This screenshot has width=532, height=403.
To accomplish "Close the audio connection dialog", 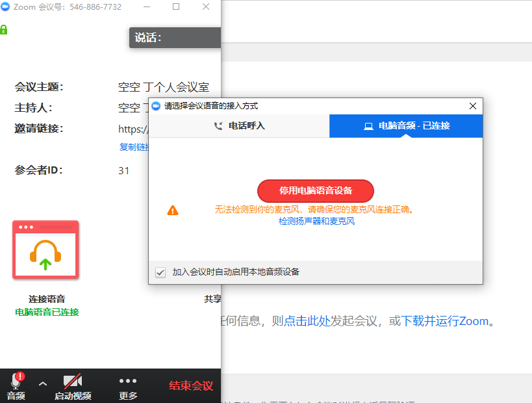I will click(473, 106).
